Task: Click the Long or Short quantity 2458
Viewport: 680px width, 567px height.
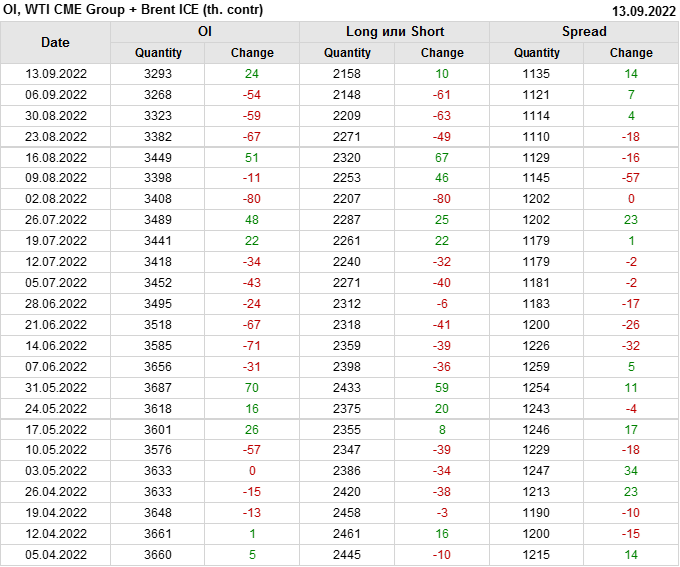Action: 347,513
